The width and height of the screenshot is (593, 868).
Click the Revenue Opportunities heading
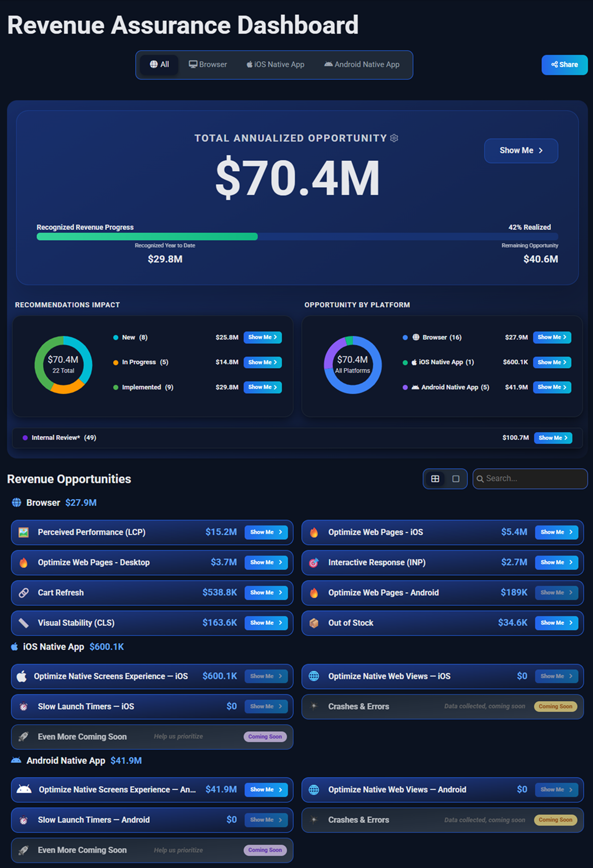(x=69, y=479)
